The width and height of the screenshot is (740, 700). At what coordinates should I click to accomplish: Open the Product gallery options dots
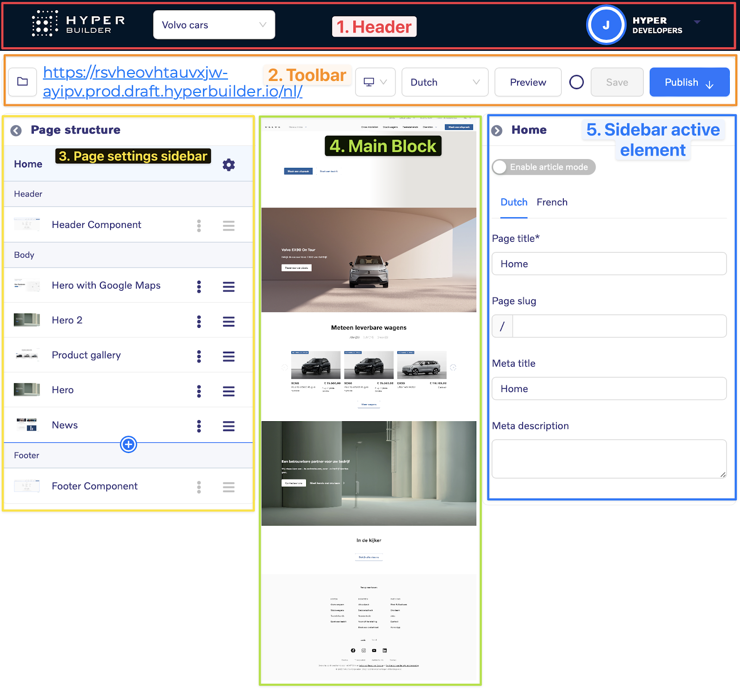tap(199, 356)
